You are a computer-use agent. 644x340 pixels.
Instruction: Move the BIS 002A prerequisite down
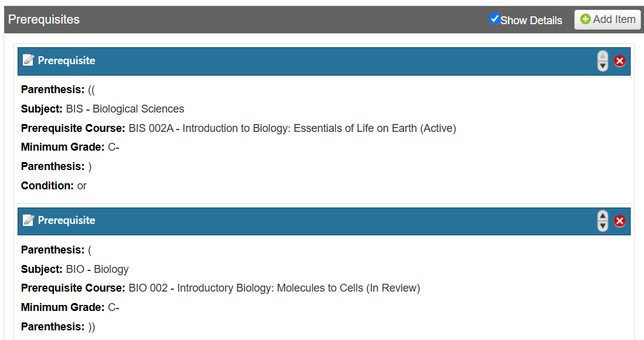[602, 66]
